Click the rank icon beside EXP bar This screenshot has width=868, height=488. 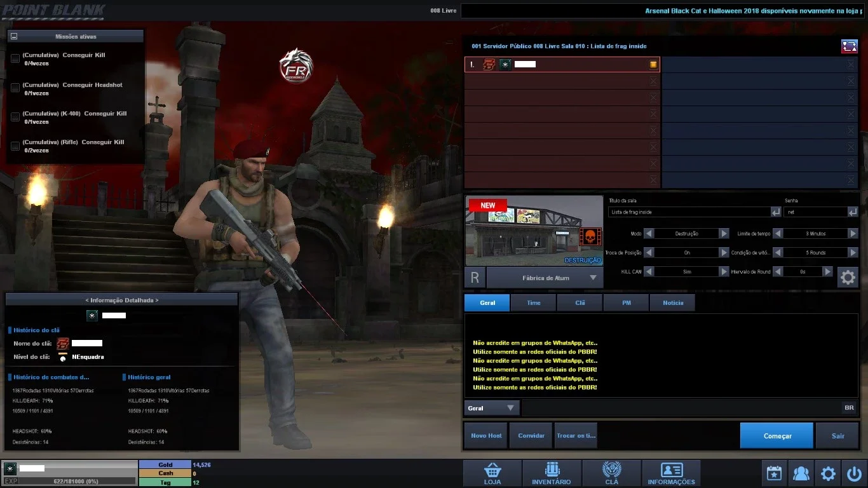10,469
